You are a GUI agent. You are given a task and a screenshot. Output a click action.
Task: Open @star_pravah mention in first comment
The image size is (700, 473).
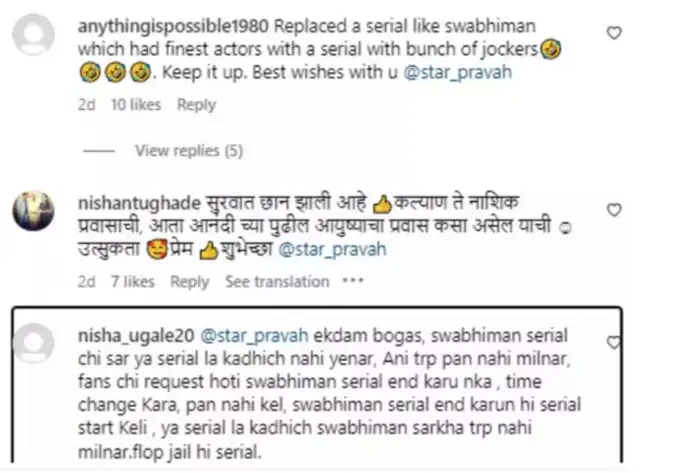point(458,72)
